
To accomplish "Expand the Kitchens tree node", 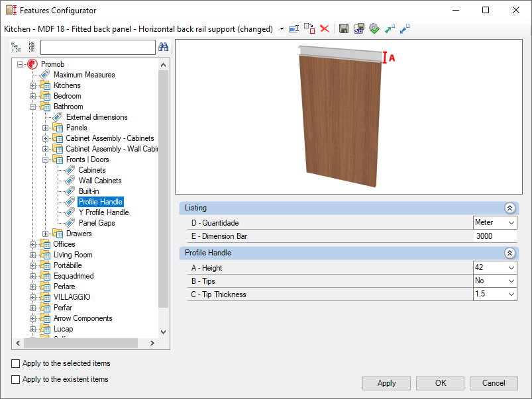I will 33,85.
